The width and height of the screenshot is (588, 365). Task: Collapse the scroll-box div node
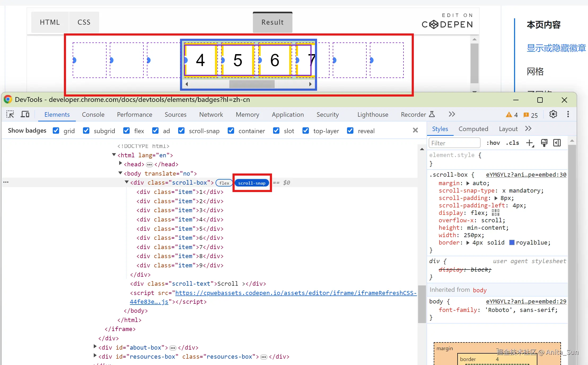coord(127,182)
